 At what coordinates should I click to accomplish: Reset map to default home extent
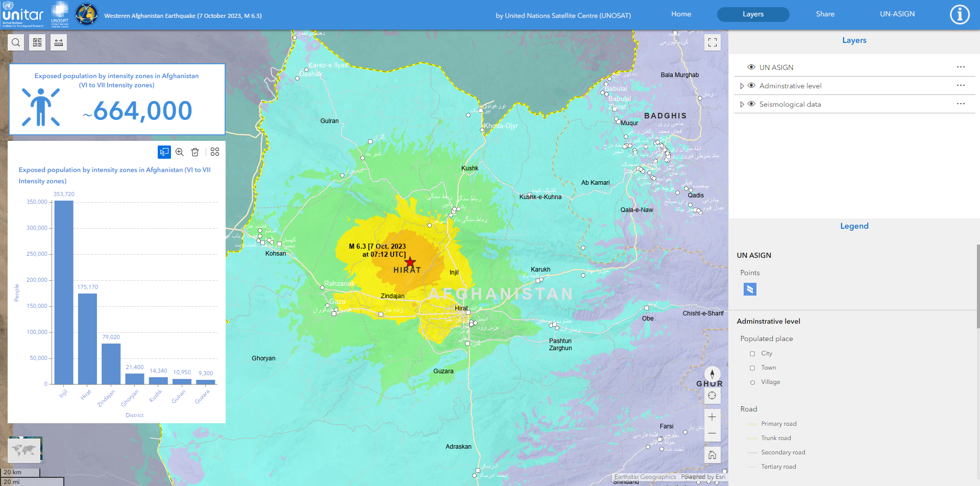[712, 455]
